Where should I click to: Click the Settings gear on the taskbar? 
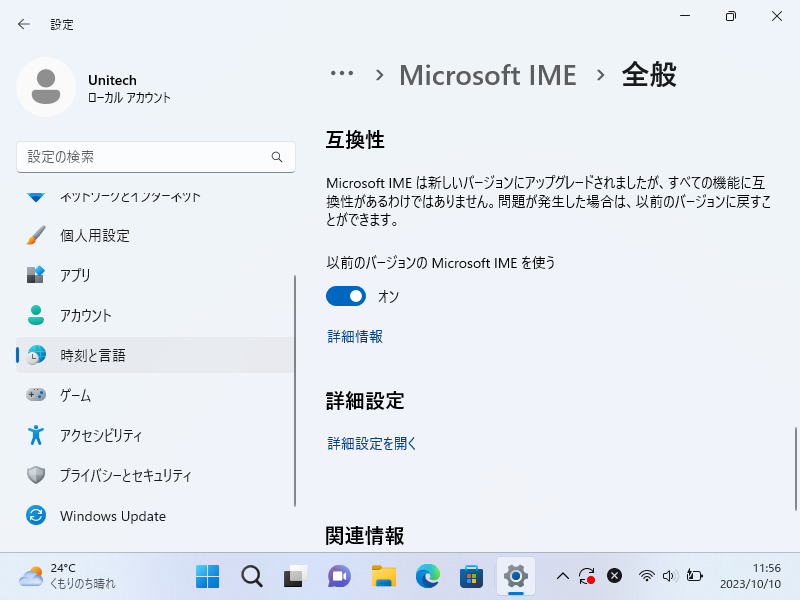tap(516, 577)
